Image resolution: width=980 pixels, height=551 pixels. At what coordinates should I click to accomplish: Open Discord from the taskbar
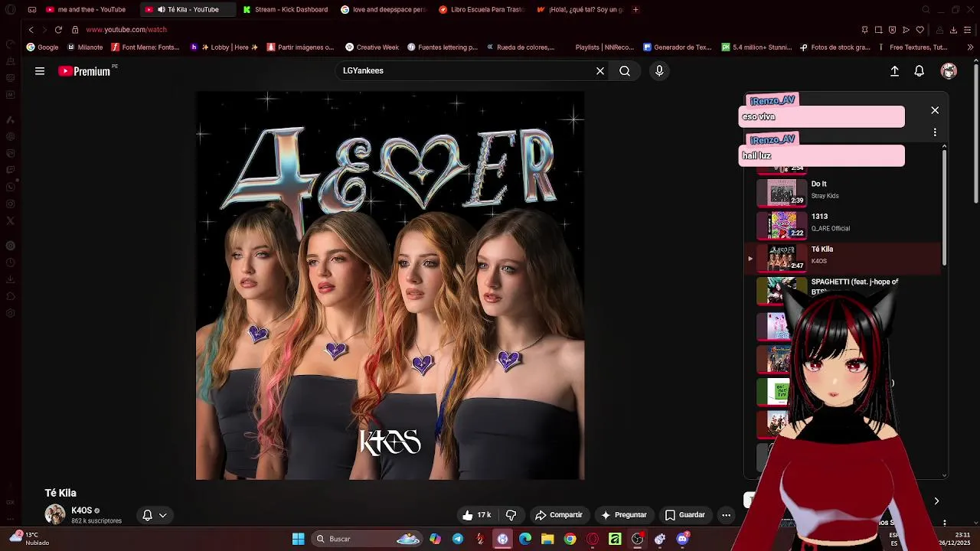(x=682, y=539)
